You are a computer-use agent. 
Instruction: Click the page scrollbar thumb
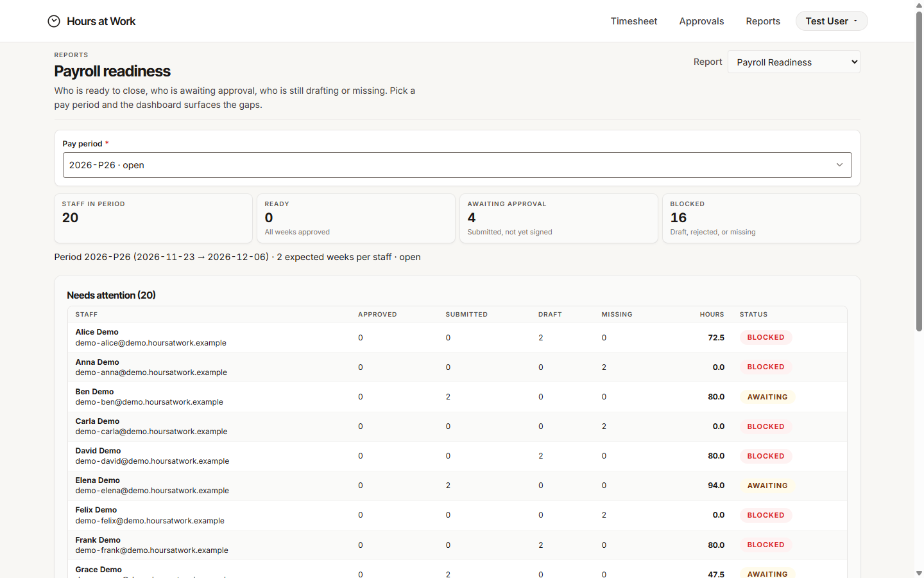pyautogui.click(x=919, y=170)
